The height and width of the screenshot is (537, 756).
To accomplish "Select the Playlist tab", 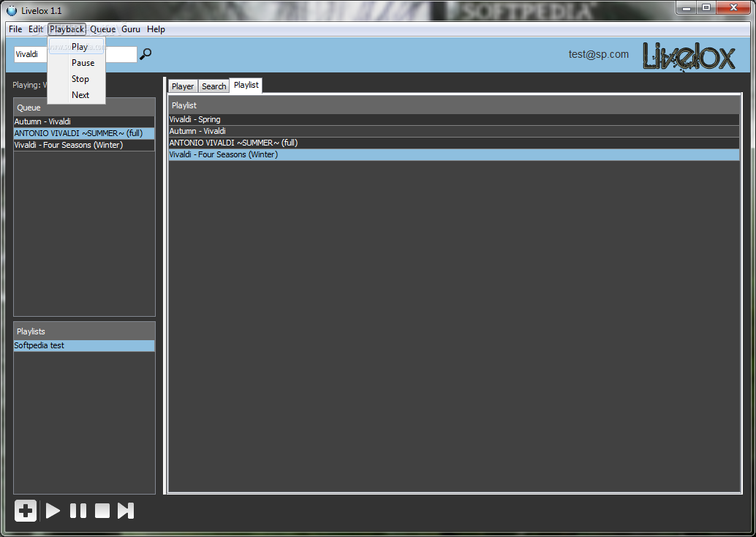I will (x=246, y=85).
